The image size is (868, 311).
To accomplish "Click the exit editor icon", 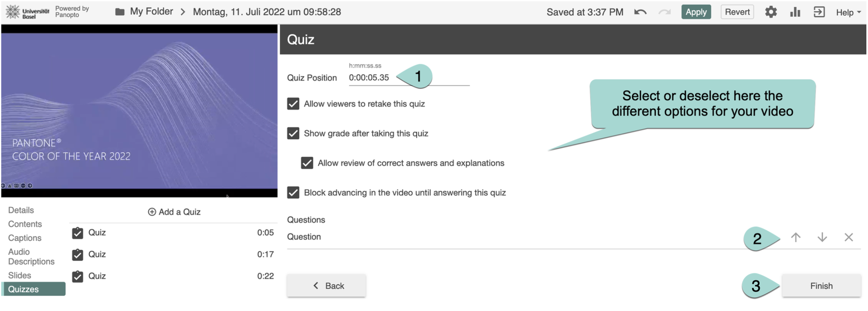I will [819, 12].
